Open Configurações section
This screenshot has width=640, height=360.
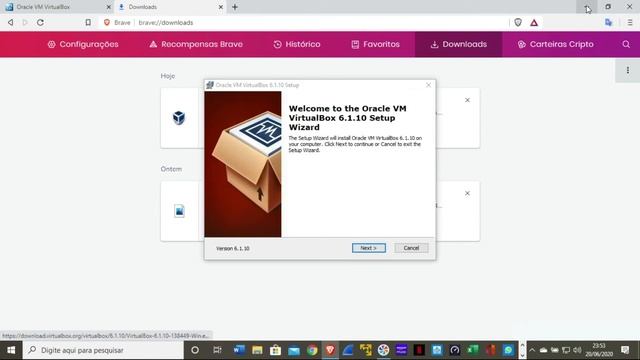coord(83,44)
